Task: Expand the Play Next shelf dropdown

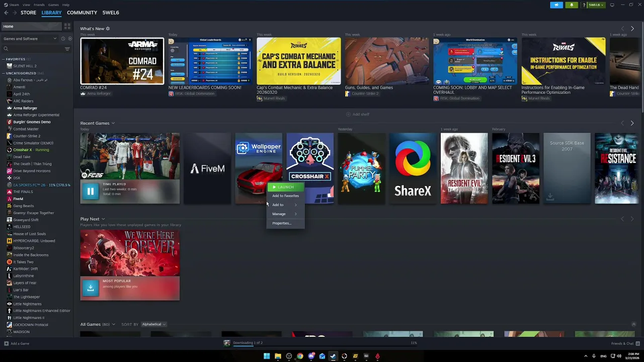Action: [x=103, y=219]
